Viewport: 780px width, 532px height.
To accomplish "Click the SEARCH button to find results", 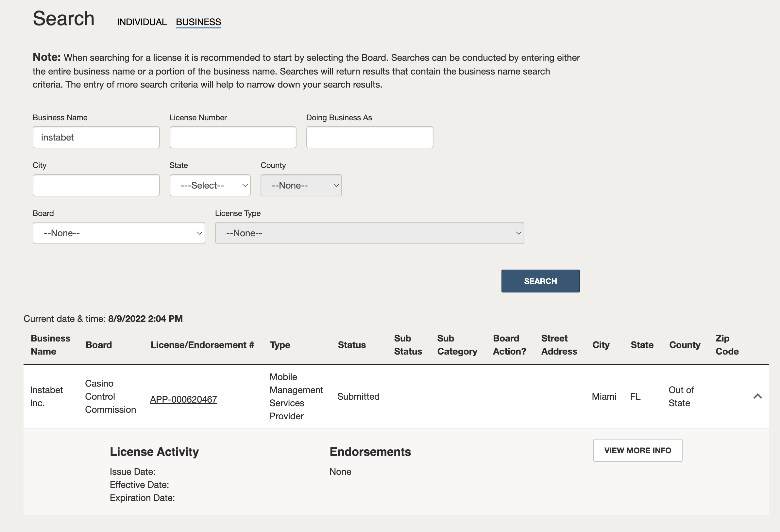I will (x=541, y=280).
